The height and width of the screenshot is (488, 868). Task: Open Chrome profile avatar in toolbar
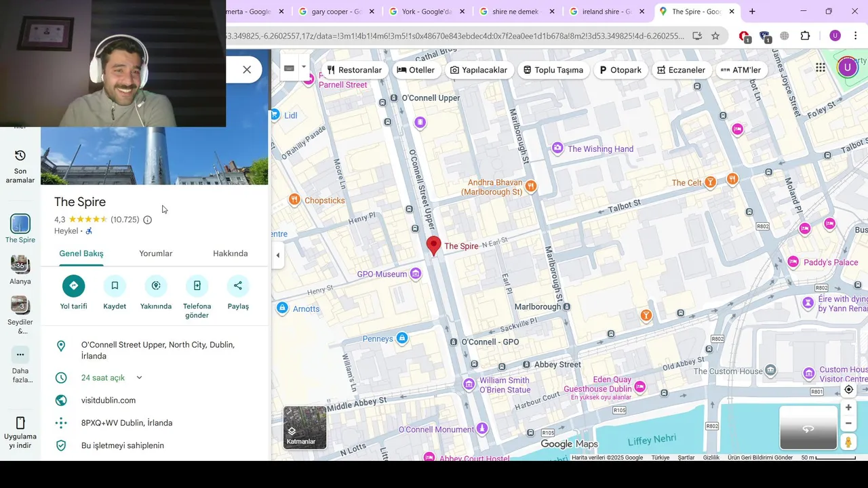click(835, 36)
